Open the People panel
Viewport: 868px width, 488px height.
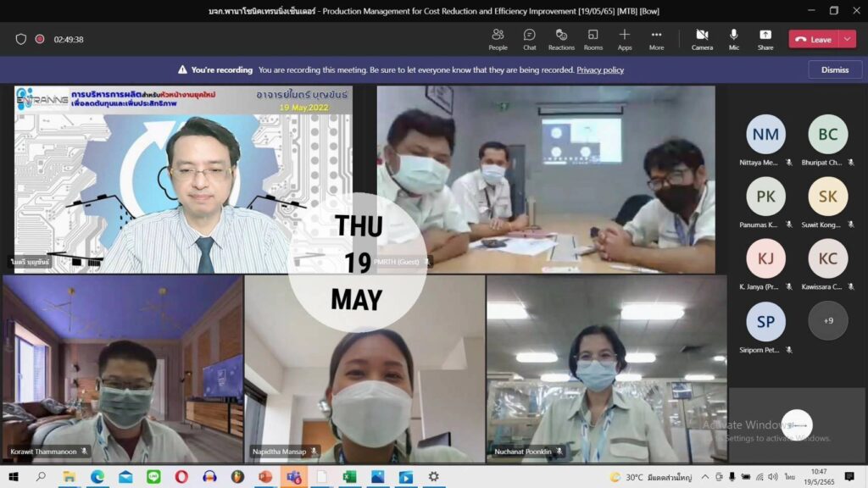tap(498, 39)
